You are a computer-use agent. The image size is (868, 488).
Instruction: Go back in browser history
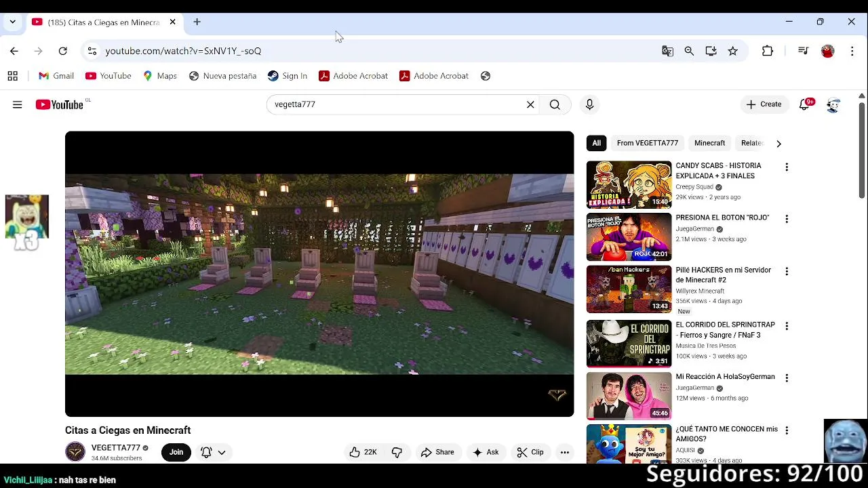point(14,51)
